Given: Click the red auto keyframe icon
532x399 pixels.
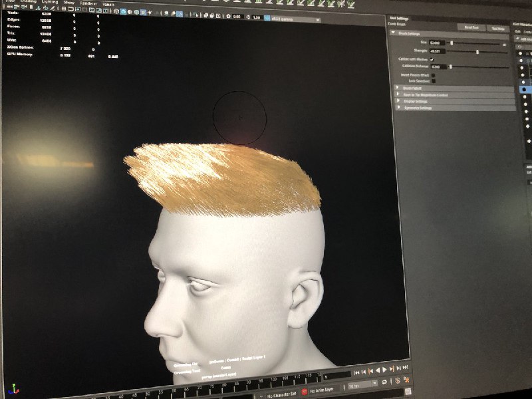Looking at the screenshot, I should point(305,392).
